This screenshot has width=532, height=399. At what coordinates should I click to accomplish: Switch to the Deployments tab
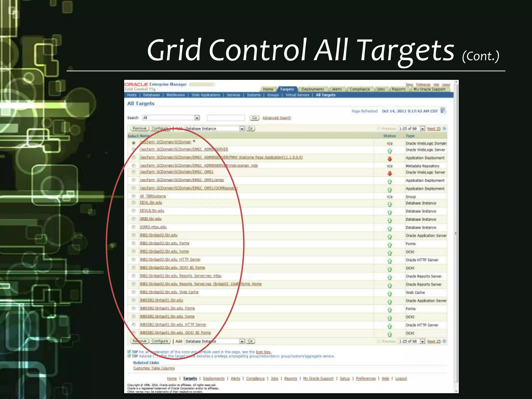tap(313, 89)
